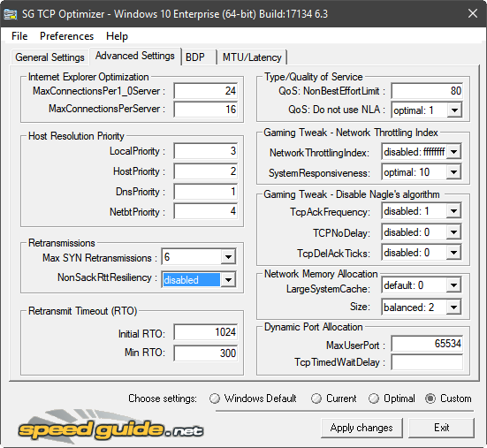Click the 'Dynamic Port Allocation' group label
The height and width of the screenshot is (448, 487).
click(314, 327)
